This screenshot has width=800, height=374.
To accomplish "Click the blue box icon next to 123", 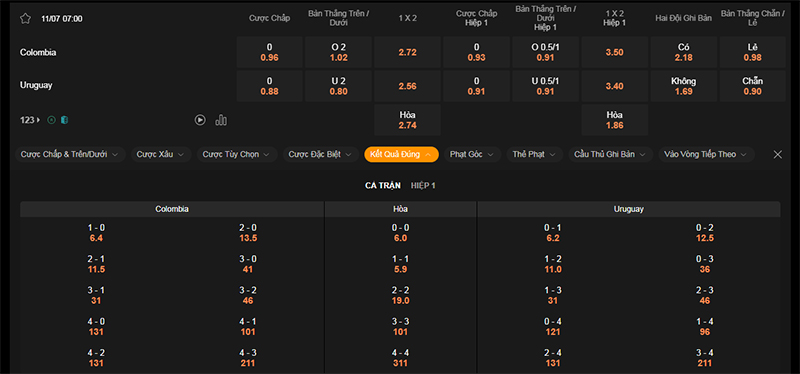I will [x=64, y=120].
